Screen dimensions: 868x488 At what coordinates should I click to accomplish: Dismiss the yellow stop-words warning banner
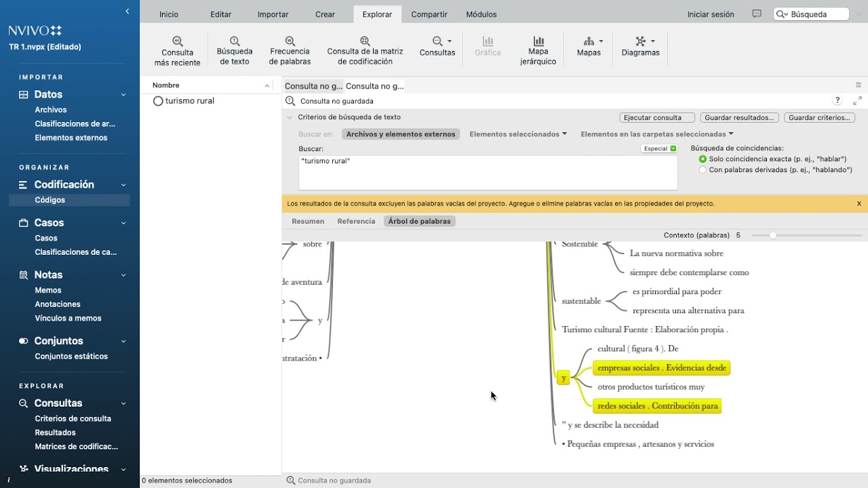coord(859,203)
